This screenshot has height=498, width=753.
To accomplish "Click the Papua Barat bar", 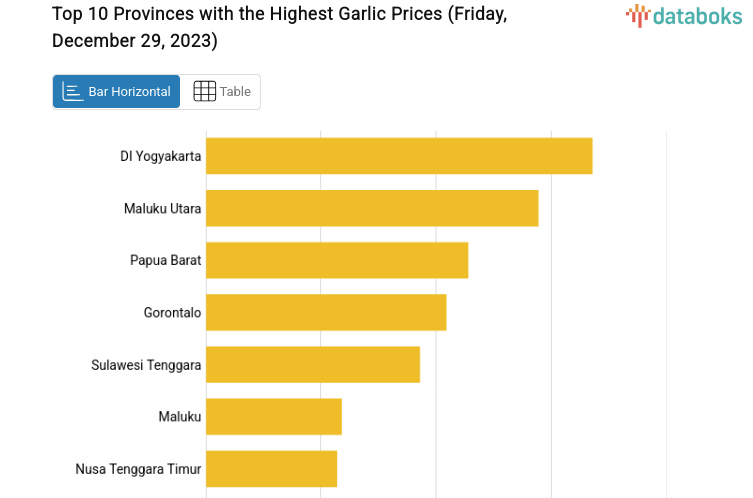I will coord(337,260).
